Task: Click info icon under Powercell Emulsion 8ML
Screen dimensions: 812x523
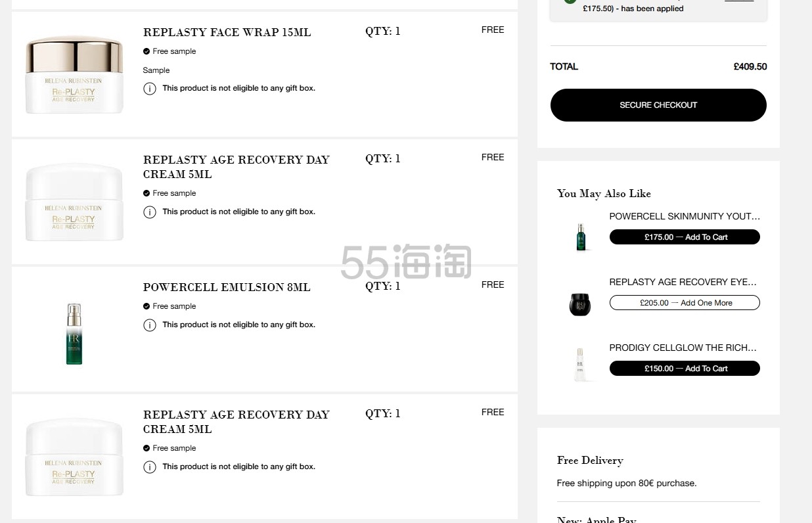Action: point(150,325)
